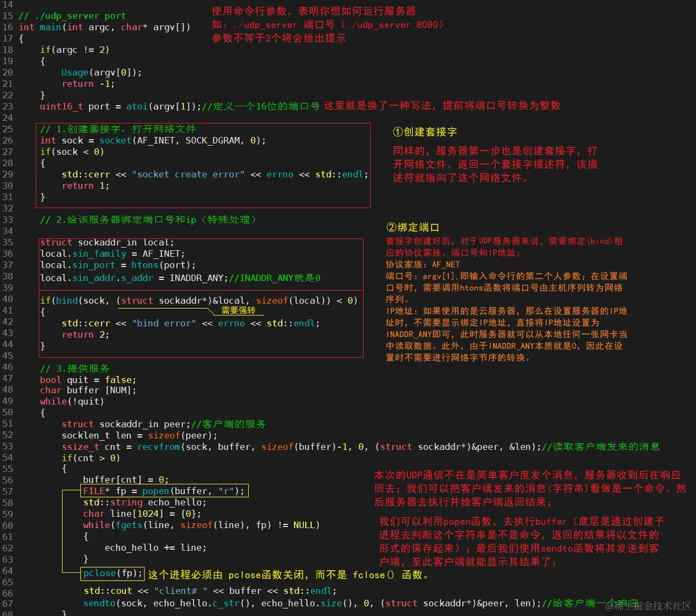Click "local.sin_addr.s_addr = INADDR_ANY;" assignment
Viewport: 696px width, 616px height.
coord(134,278)
